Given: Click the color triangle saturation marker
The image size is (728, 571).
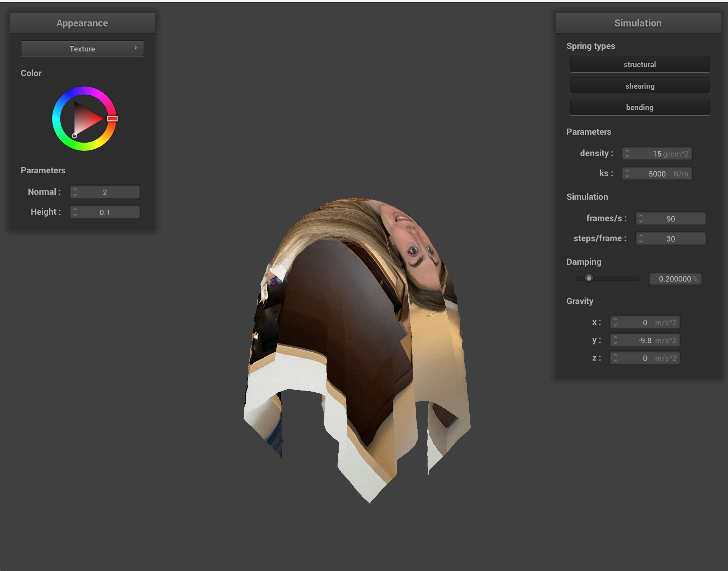Looking at the screenshot, I should [74, 136].
